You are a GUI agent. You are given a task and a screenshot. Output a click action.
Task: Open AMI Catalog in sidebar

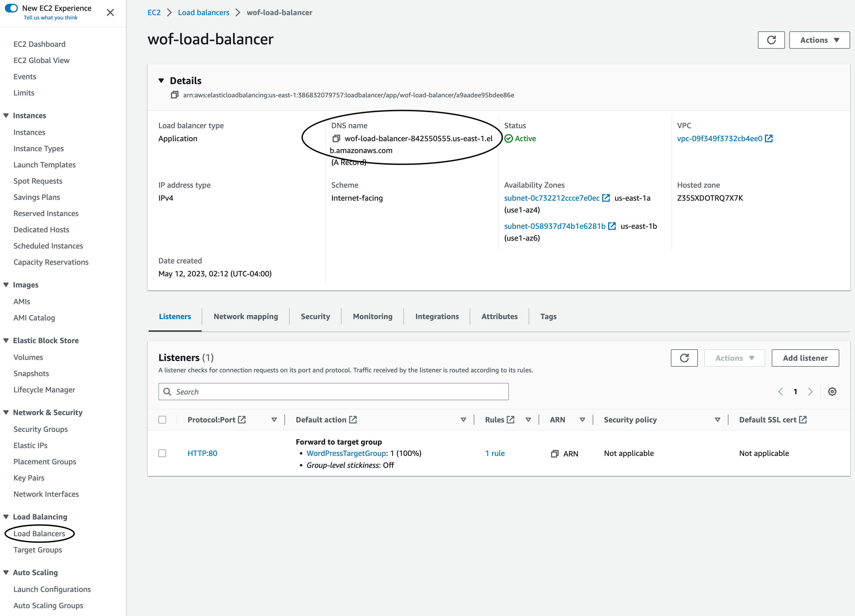(34, 318)
